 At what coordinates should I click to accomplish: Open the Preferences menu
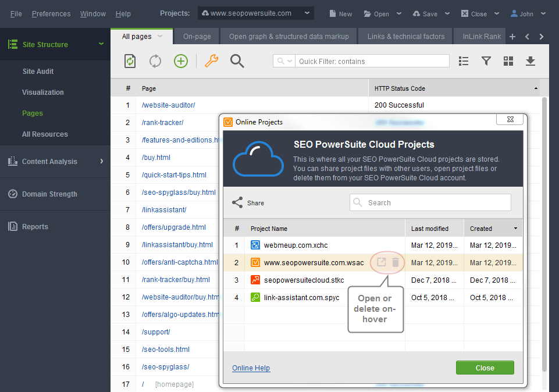coord(51,13)
